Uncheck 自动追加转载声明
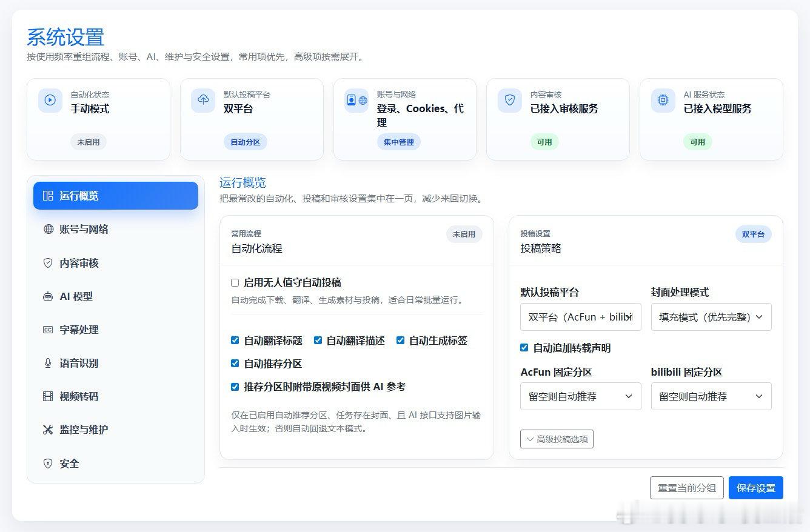This screenshot has height=532, width=810. pos(524,348)
